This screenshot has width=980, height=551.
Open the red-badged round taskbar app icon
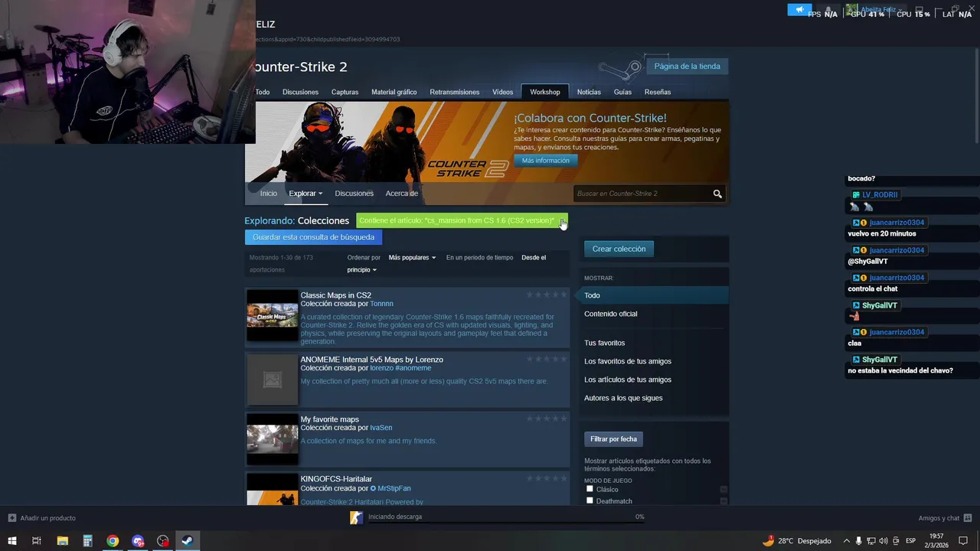click(162, 541)
